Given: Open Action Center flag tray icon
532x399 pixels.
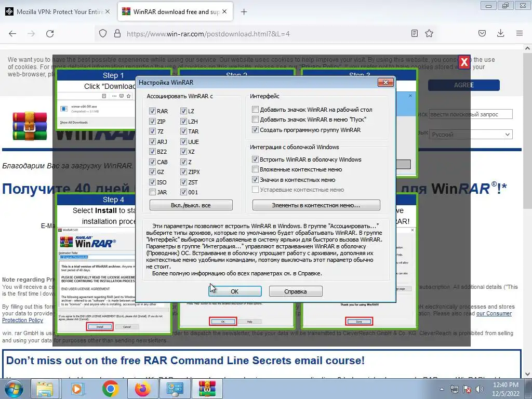Looking at the screenshot, I should click(x=467, y=389).
